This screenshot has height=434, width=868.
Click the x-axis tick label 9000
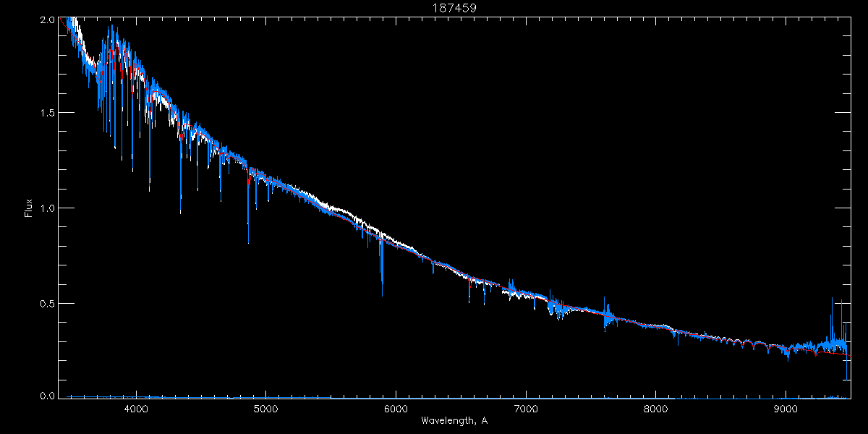[x=786, y=409]
